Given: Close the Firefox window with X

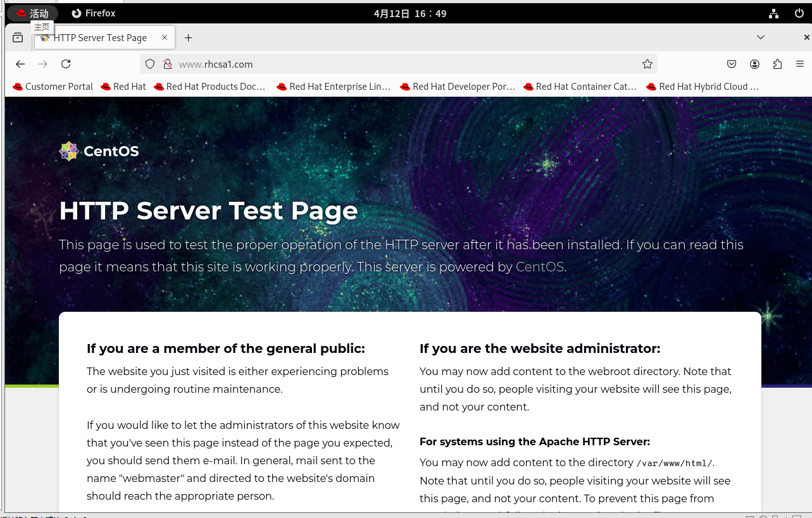Looking at the screenshot, I should (x=806, y=37).
